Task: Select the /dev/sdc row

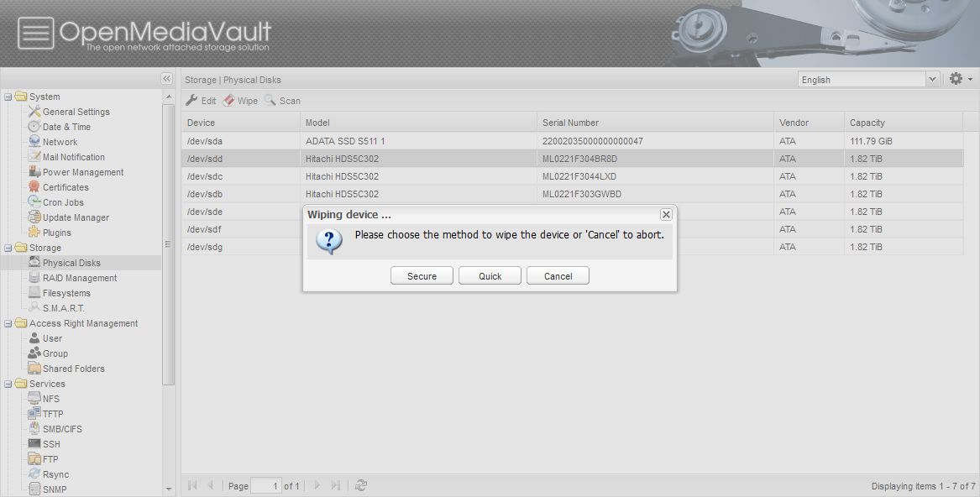Action: [x=572, y=176]
